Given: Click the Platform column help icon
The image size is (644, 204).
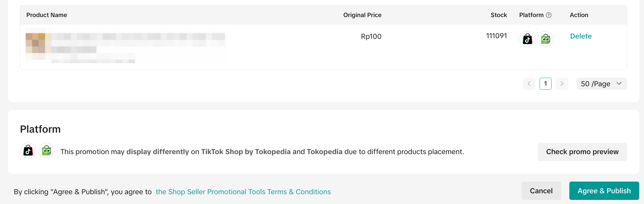Looking at the screenshot, I should [x=549, y=15].
